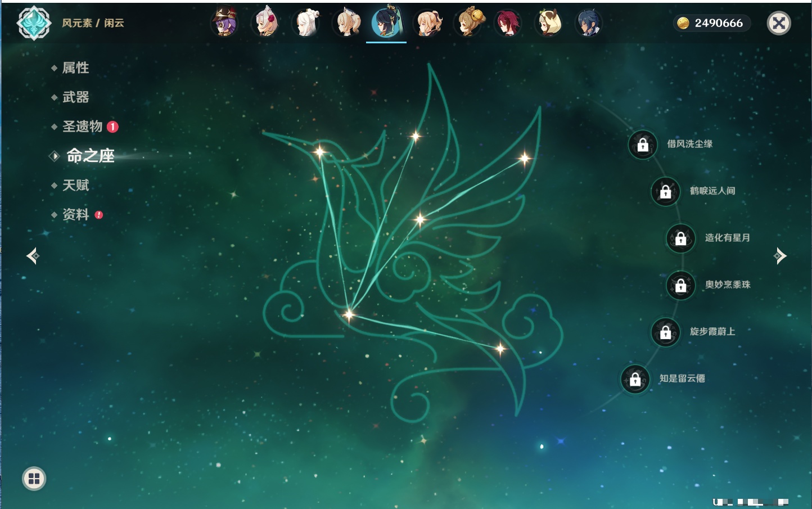
Task: Select the white-haired character with red rose
Action: 265,23
